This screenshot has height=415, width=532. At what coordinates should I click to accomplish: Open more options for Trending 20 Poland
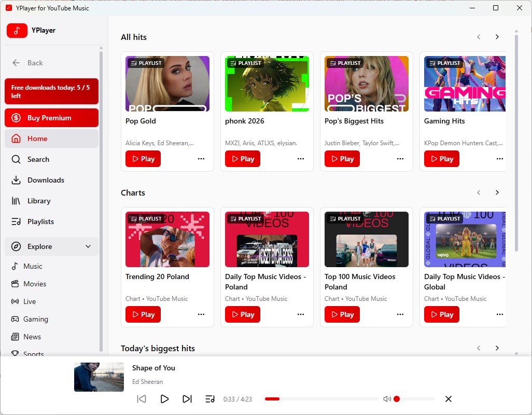[201, 314]
